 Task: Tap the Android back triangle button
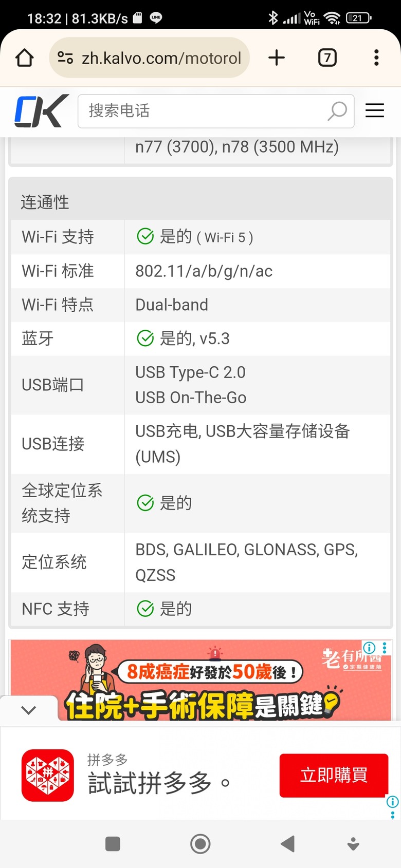(x=288, y=843)
